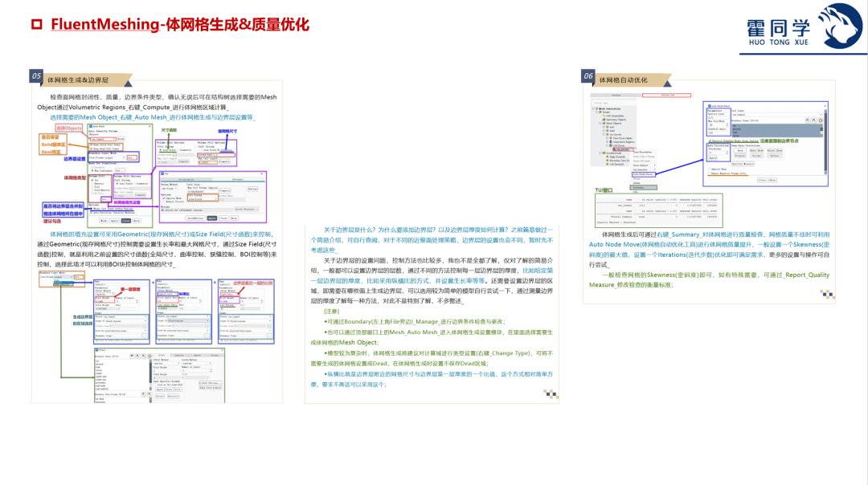Toggle Restrict Boundary Nodes Along Surface checkbox

click(710, 141)
